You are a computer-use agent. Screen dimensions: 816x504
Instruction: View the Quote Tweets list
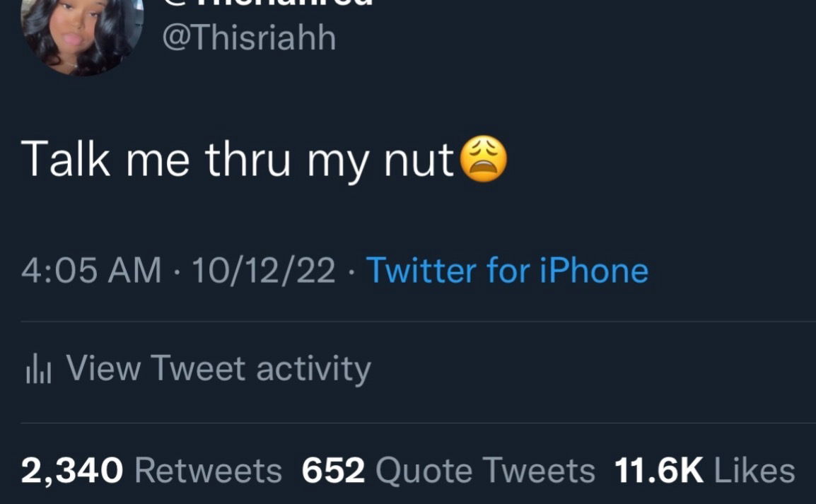[485, 471]
